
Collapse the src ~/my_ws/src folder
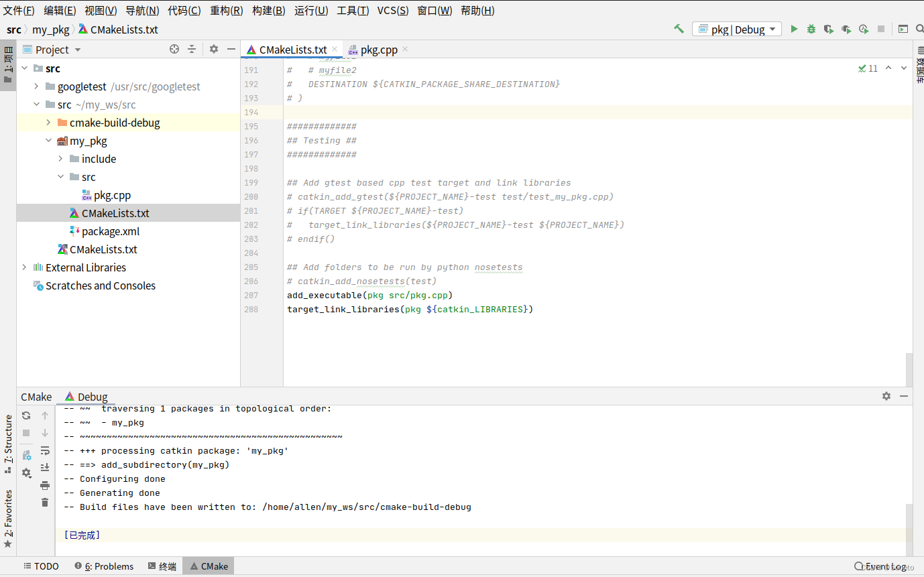tap(36, 105)
